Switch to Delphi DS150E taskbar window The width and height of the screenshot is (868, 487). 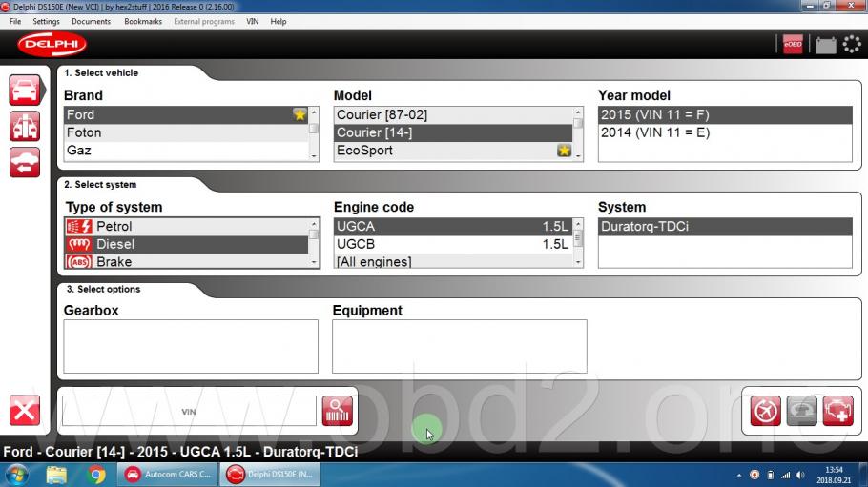270,475
